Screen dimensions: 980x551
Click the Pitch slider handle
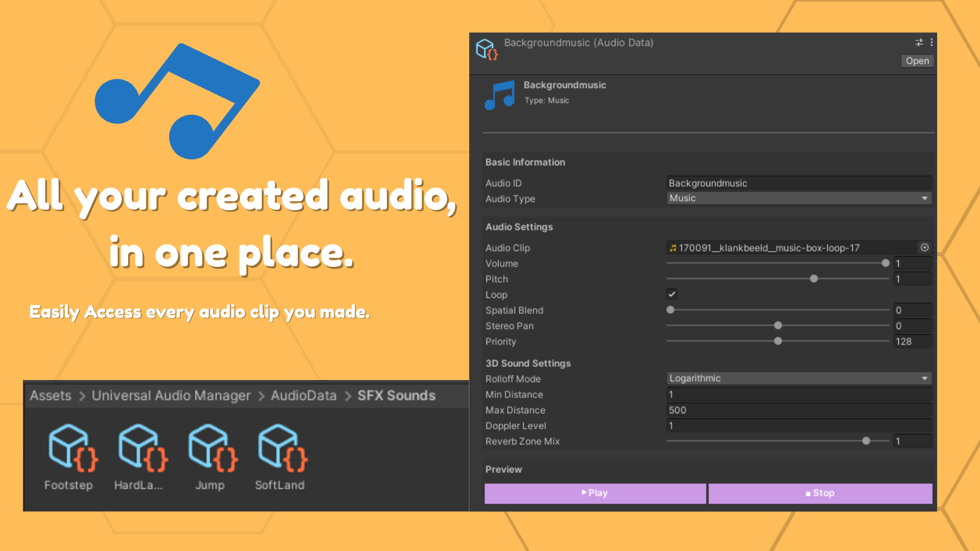(x=814, y=279)
